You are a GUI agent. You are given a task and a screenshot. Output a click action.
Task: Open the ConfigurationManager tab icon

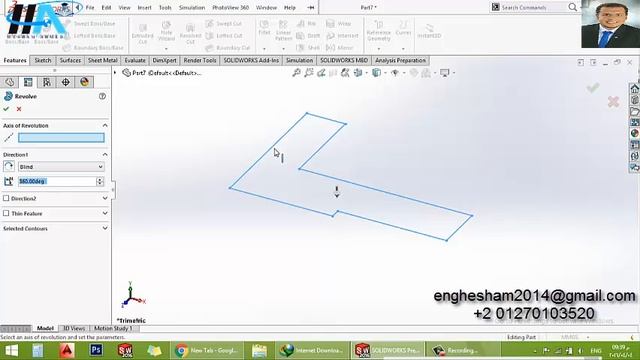point(47,82)
